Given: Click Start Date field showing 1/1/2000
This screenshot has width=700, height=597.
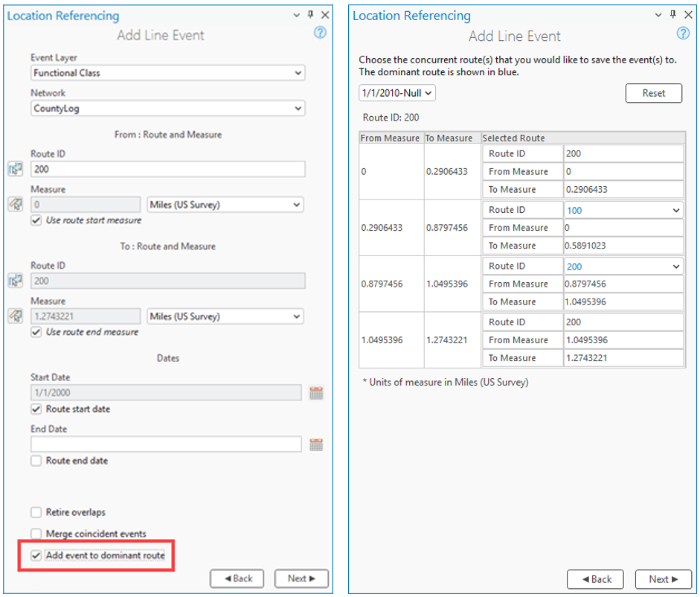Looking at the screenshot, I should [x=166, y=393].
